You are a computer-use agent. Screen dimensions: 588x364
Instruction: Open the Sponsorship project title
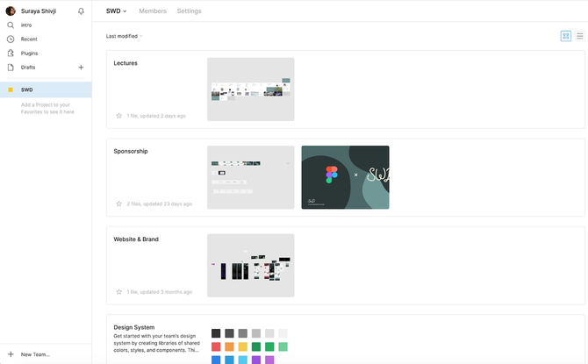pyautogui.click(x=131, y=151)
